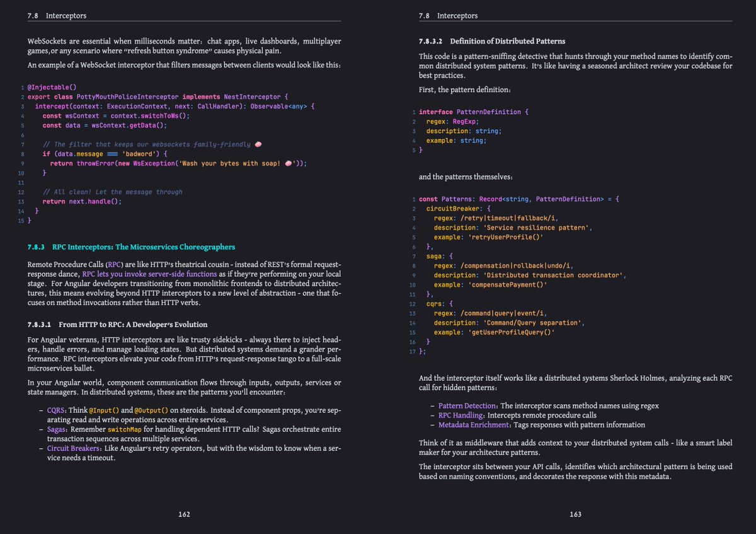Open the 'Sagas' bullet link

tap(57, 429)
